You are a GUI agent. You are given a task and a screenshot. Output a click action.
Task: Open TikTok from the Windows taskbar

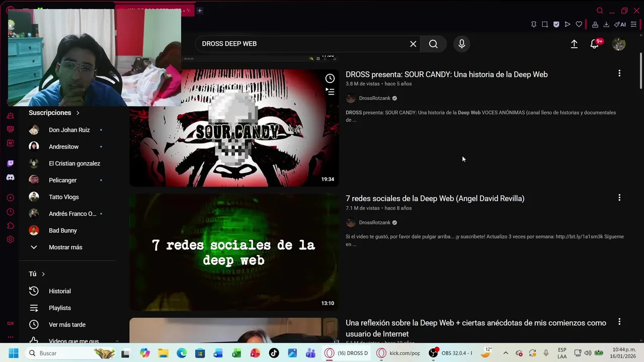click(274, 353)
